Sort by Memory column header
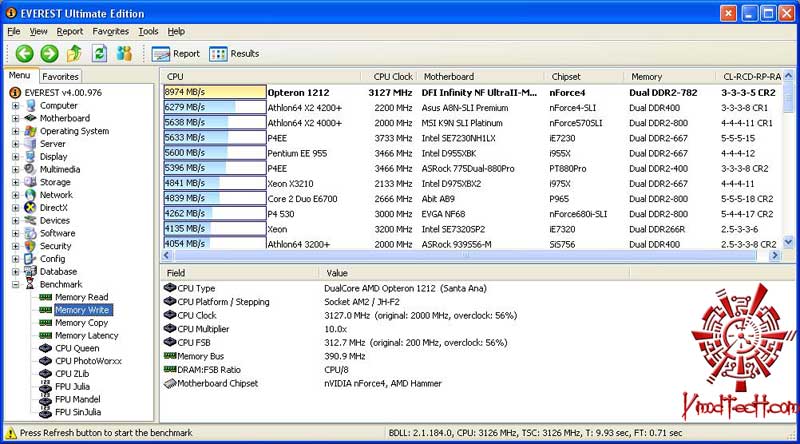 [670, 77]
